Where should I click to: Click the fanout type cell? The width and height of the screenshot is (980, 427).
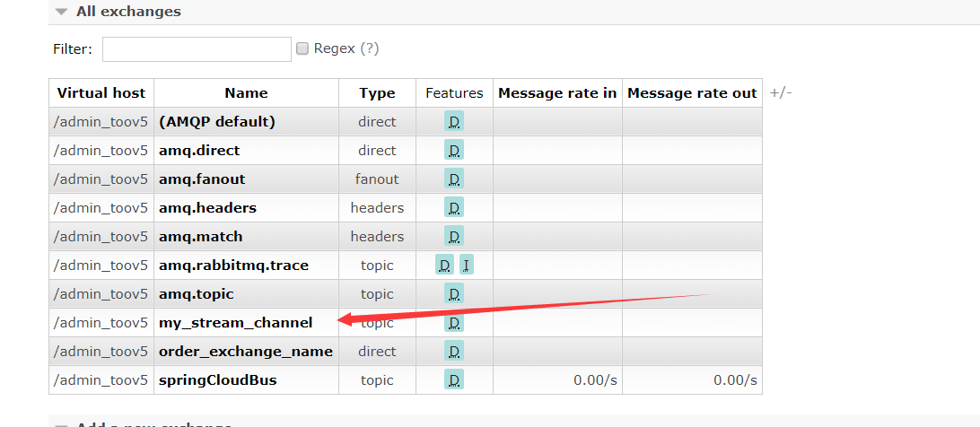pos(377,179)
